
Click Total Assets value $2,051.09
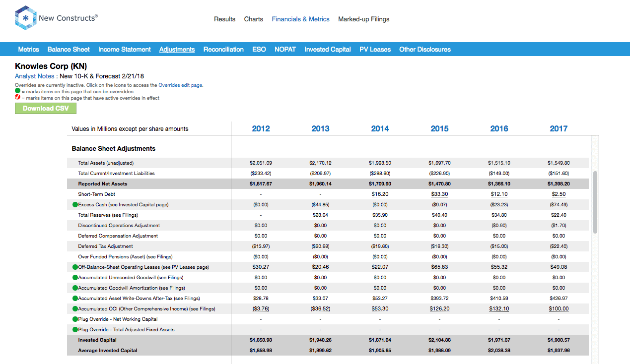261,163
